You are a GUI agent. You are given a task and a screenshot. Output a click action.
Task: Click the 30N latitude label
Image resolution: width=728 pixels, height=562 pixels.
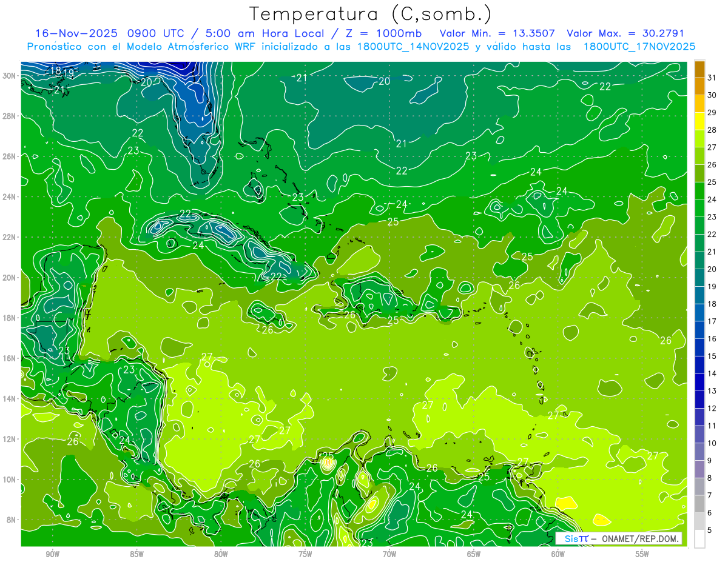(10, 76)
